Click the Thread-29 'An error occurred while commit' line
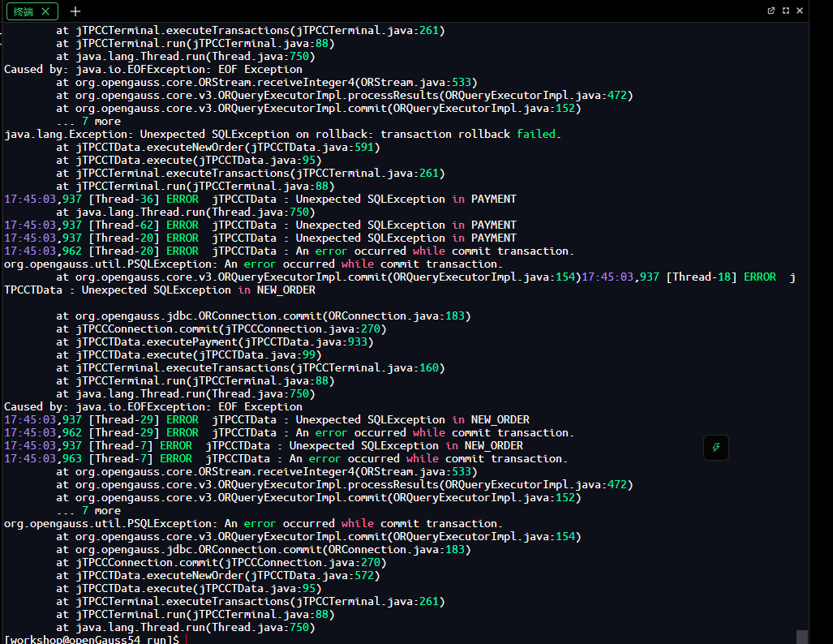This screenshot has height=644, width=833. pyautogui.click(x=289, y=433)
